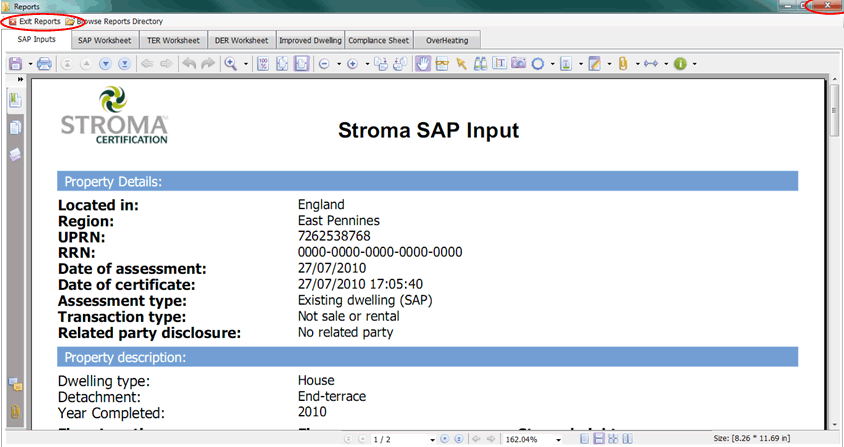Viewport: 844px width, 447px height.
Task: Click the Property Details section header
Action: coord(427,181)
